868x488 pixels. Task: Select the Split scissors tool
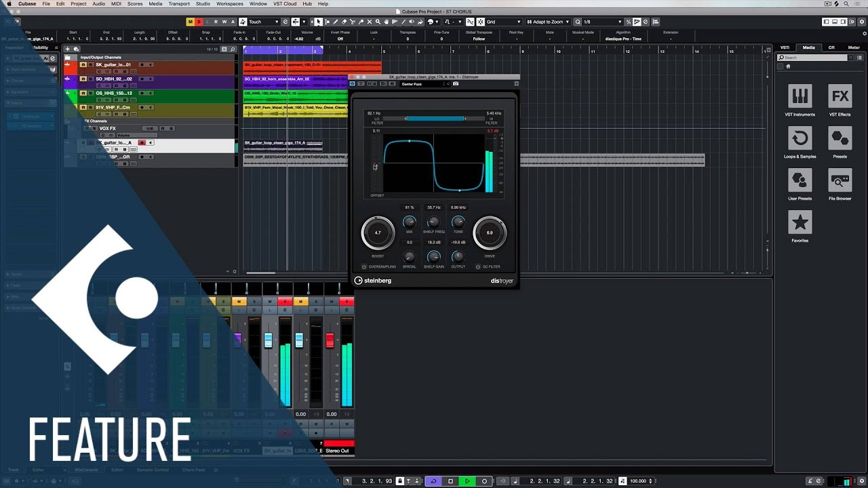(x=353, y=22)
